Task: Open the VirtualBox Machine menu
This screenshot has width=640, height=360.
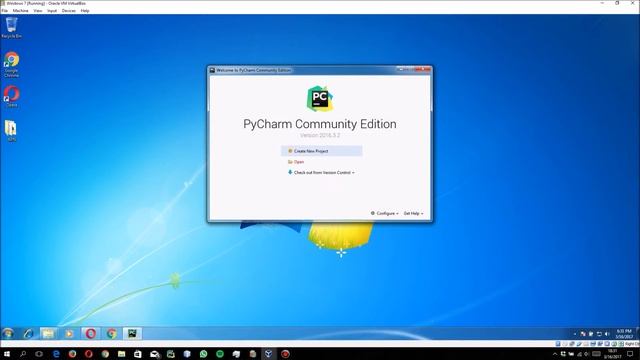Action: click(x=20, y=11)
